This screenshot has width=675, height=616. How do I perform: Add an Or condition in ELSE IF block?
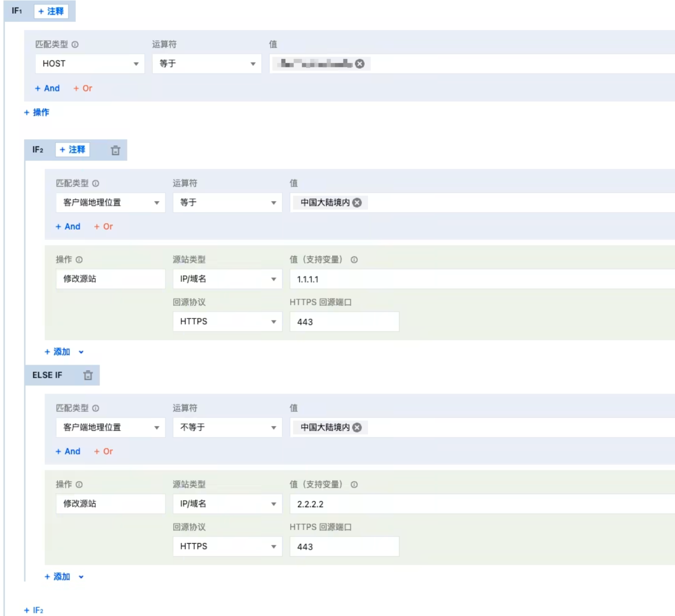click(x=103, y=451)
